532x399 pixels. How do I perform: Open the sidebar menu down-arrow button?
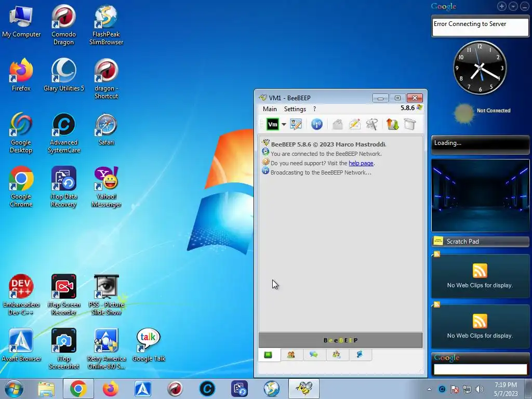pos(513,6)
